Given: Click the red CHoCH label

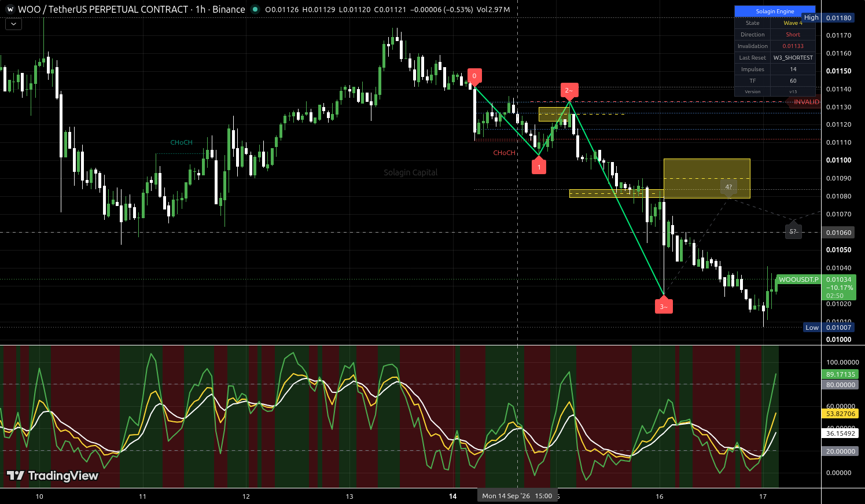Looking at the screenshot, I should pos(504,153).
